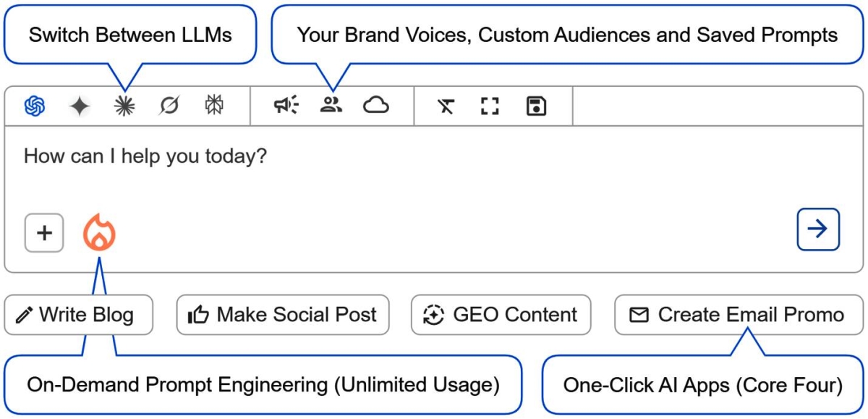This screenshot has height=419, width=868.
Task: Select the Grok slashed-circle model icon
Action: click(x=169, y=106)
